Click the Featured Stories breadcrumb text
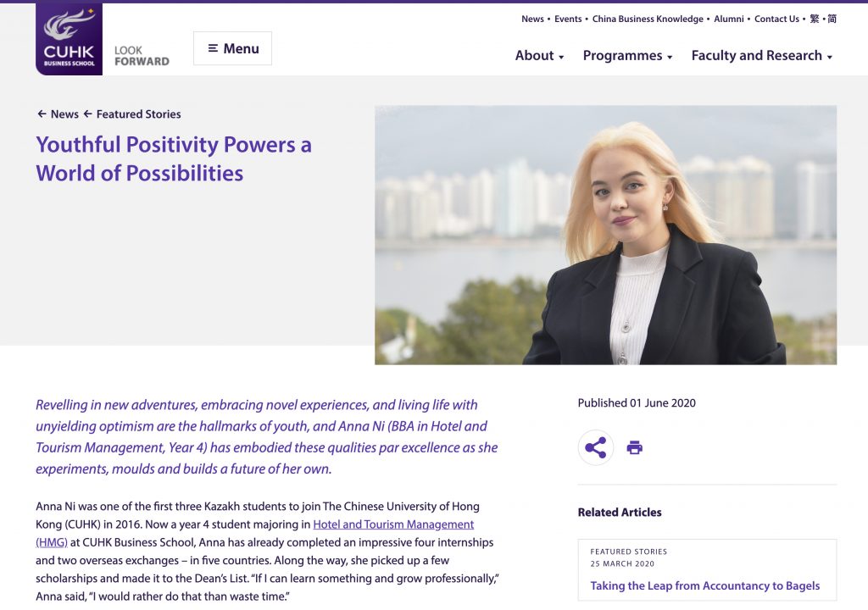Viewport: 868px width, 610px height. coord(140,114)
